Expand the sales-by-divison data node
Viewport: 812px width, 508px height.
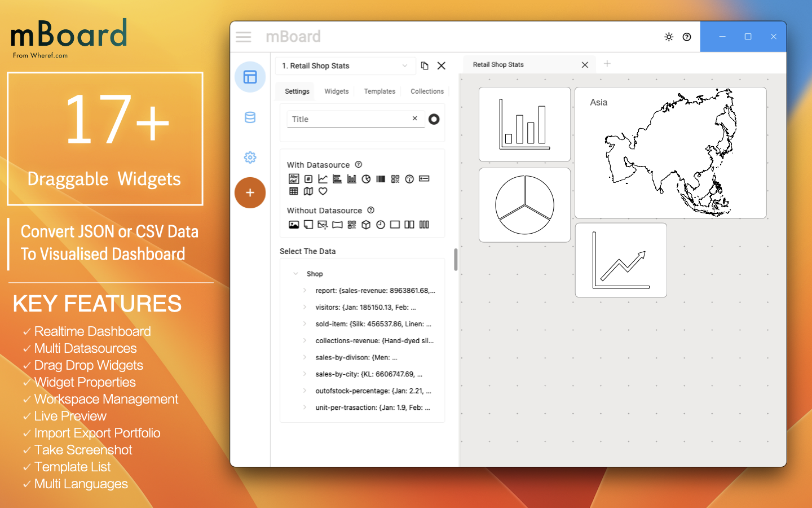click(x=304, y=357)
